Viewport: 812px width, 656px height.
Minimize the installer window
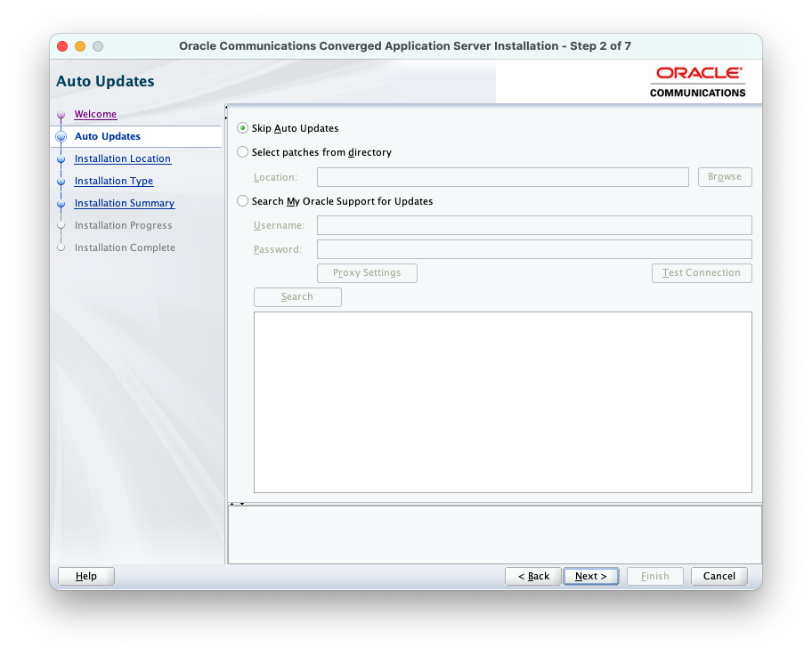click(x=80, y=46)
